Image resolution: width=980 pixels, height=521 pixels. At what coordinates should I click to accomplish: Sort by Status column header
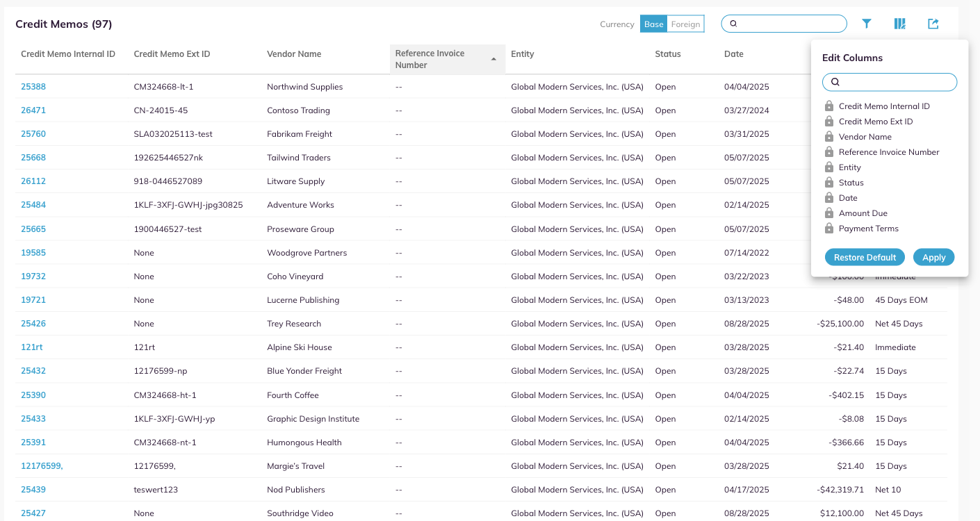coord(668,54)
